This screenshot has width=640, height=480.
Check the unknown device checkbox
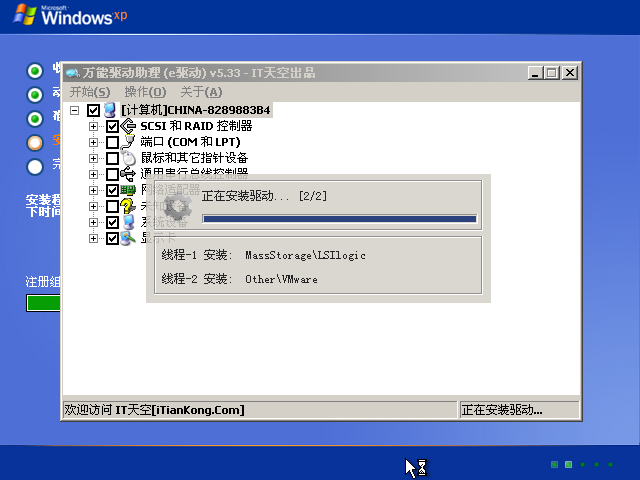coord(112,206)
